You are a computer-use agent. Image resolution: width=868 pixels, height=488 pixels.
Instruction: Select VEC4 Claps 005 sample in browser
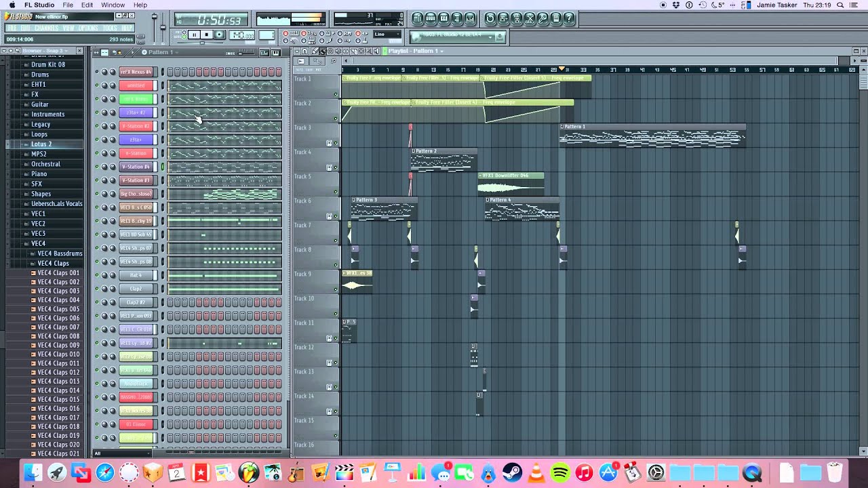tap(58, 309)
